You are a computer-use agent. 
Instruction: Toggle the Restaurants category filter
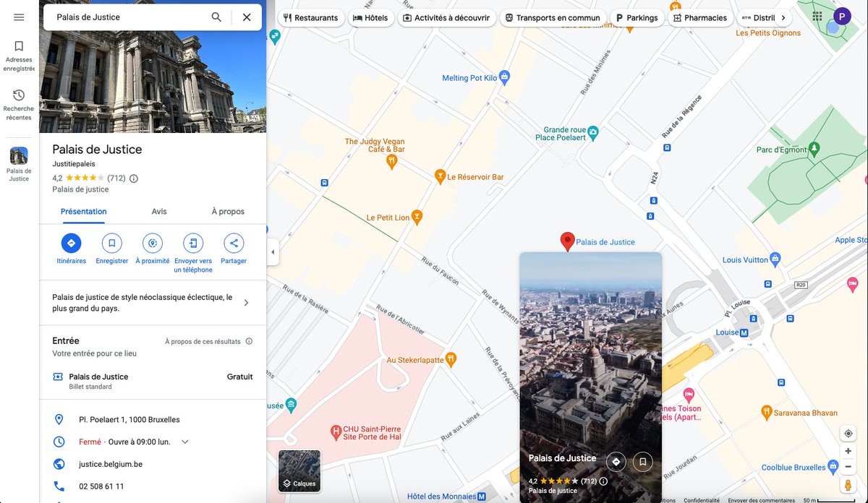pyautogui.click(x=310, y=17)
